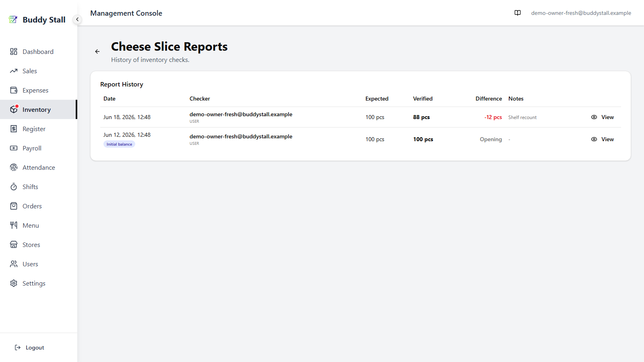This screenshot has width=644, height=362.
Task: Open the Menu section label
Action: [x=31, y=225]
